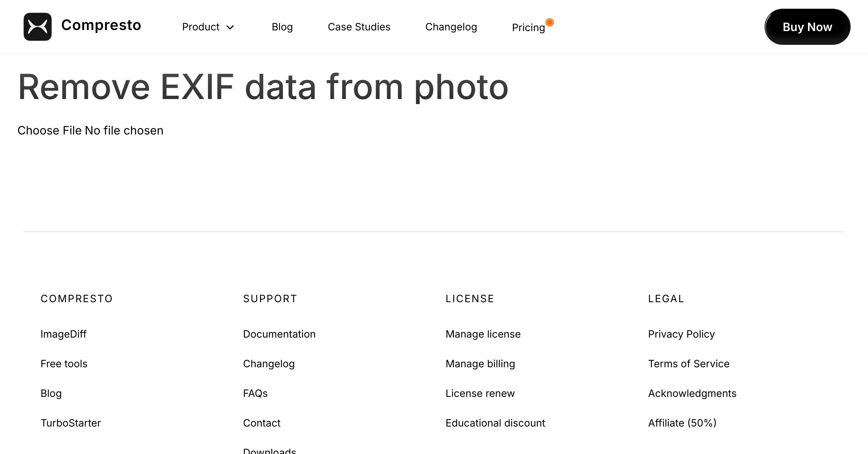Image resolution: width=868 pixels, height=454 pixels.
Task: Open the Pricing page
Action: [528, 27]
